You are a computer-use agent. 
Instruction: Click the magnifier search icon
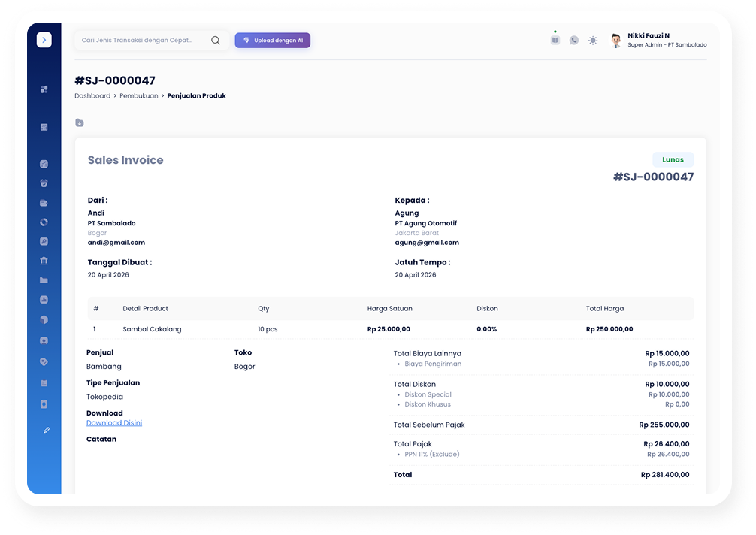tap(216, 41)
